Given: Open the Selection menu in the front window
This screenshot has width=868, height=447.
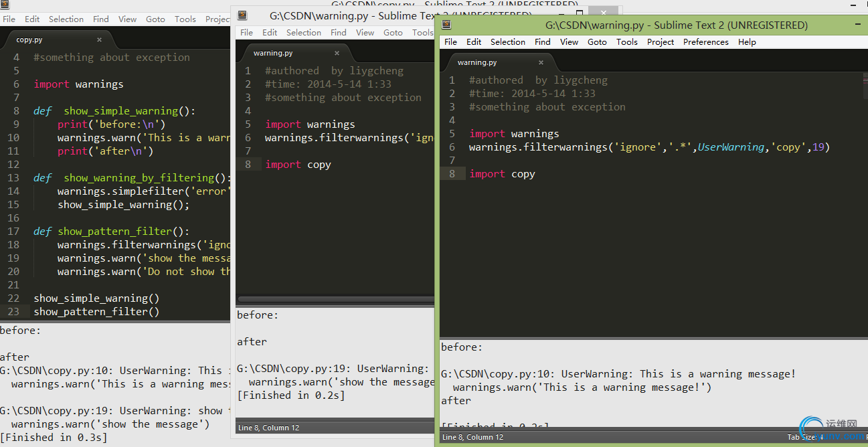Looking at the screenshot, I should pos(508,41).
